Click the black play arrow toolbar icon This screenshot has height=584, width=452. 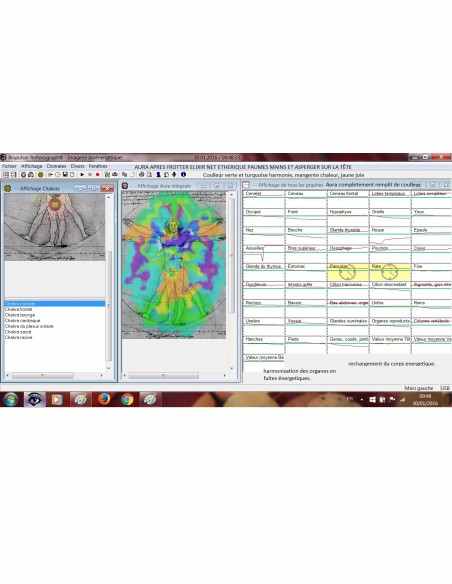82,174
